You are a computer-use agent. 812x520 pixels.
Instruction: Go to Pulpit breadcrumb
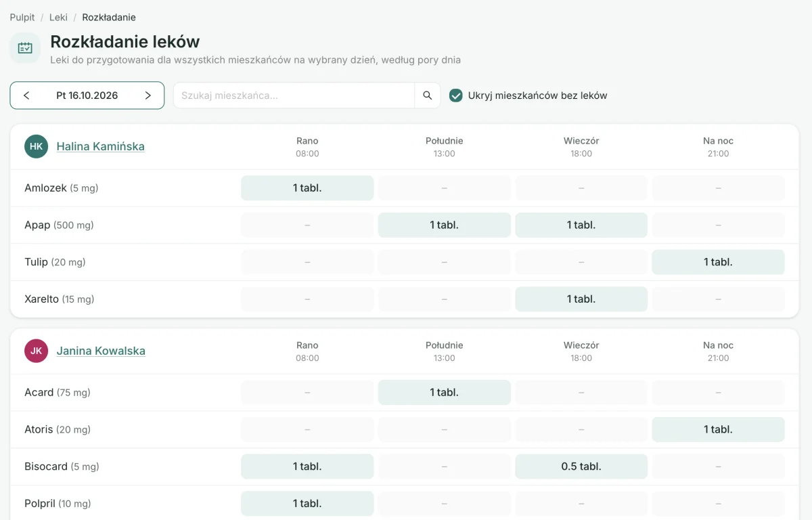(x=22, y=17)
